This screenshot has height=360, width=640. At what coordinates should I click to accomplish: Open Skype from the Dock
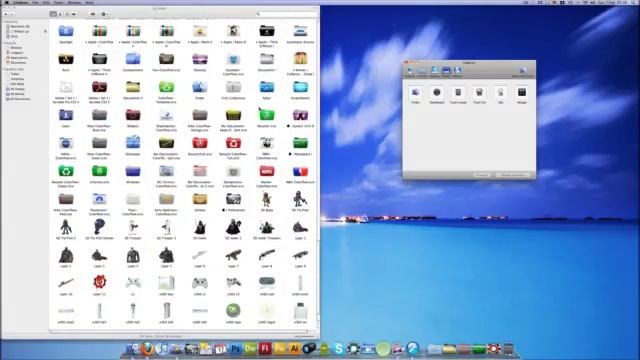click(x=338, y=349)
